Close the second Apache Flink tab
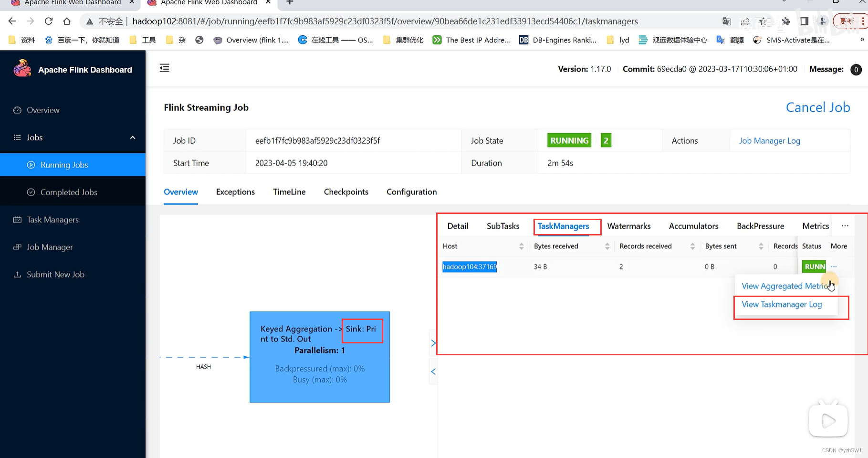The height and width of the screenshot is (458, 868). 269,2
